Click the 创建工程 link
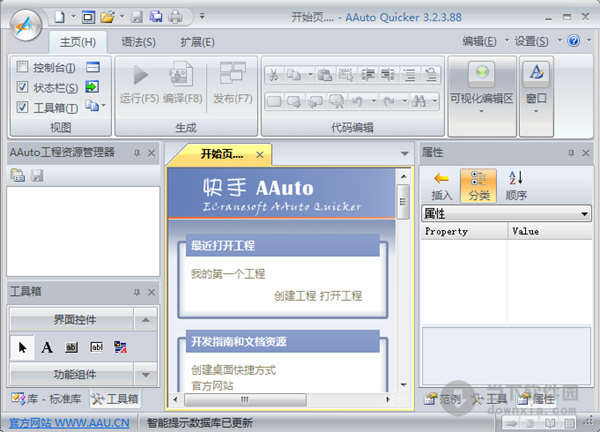The image size is (600, 432). click(x=295, y=296)
